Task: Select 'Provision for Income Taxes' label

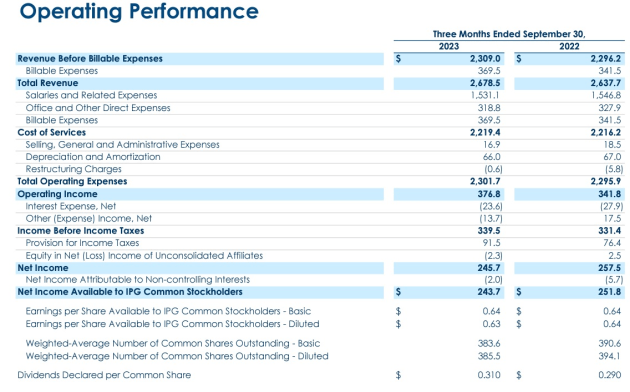Action: tap(82, 243)
